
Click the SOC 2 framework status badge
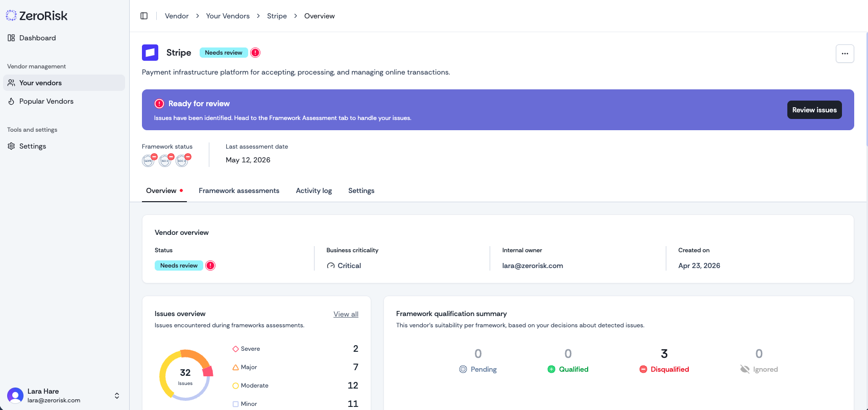(x=182, y=160)
